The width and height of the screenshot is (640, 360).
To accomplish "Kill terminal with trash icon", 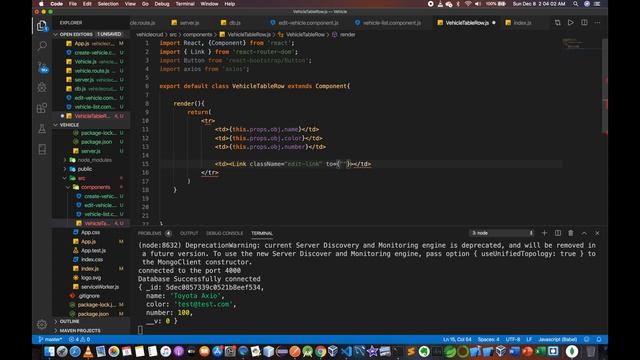I will click(x=571, y=233).
